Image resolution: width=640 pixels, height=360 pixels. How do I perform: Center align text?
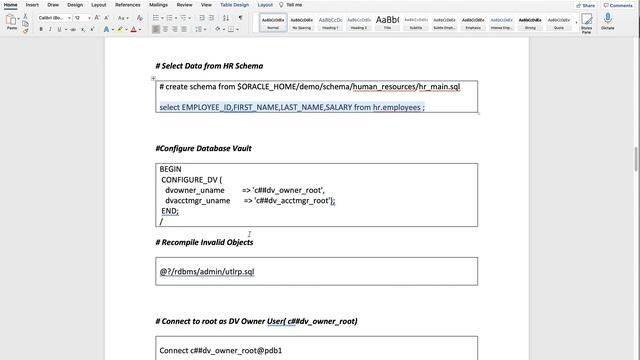(165, 29)
